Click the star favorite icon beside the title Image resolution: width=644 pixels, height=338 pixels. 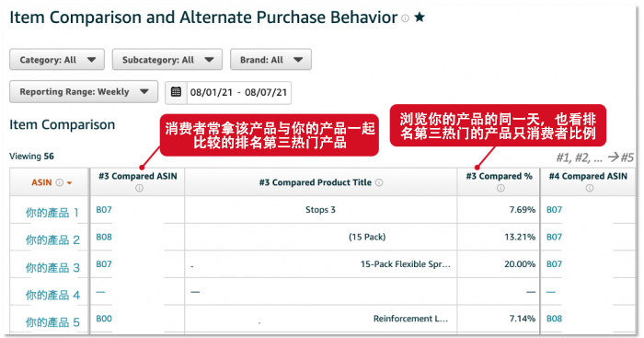click(x=419, y=17)
